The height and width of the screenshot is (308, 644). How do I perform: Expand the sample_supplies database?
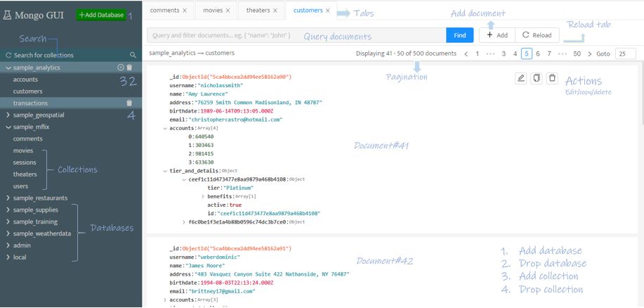pos(8,210)
